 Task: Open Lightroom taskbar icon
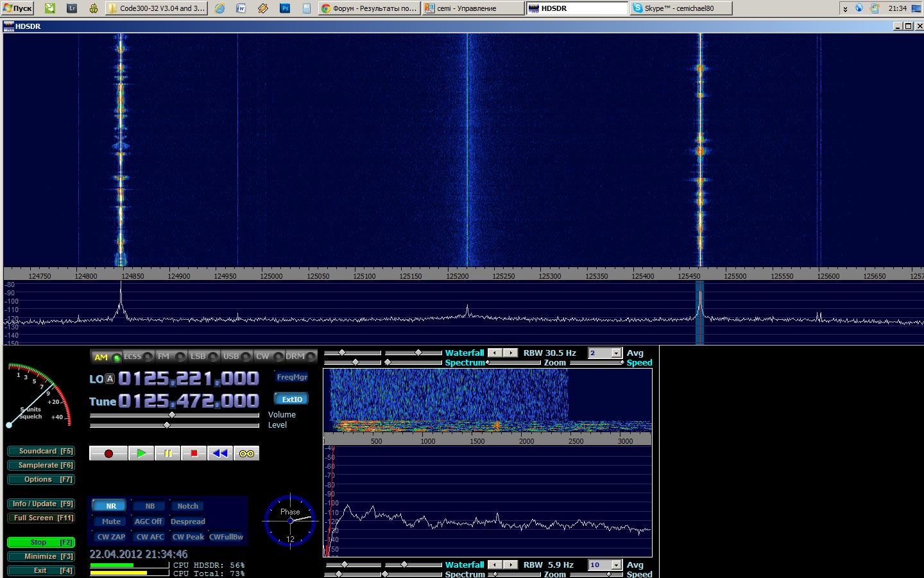pos(72,8)
